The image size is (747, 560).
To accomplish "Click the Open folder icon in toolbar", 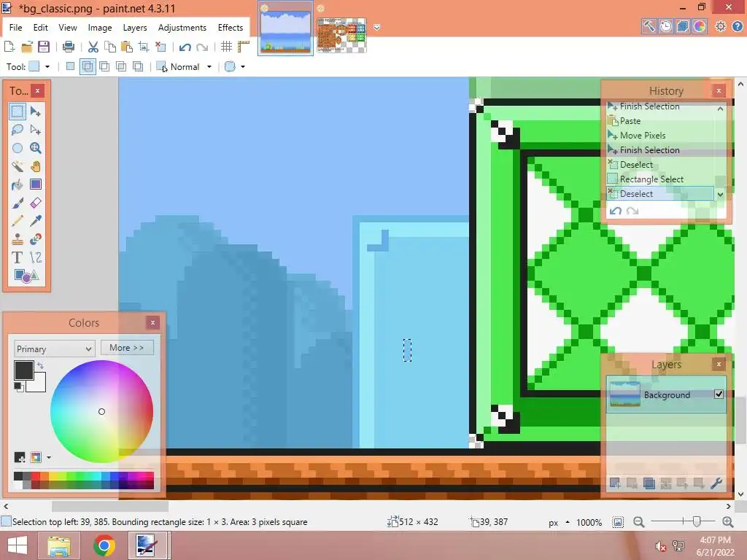I will click(27, 47).
